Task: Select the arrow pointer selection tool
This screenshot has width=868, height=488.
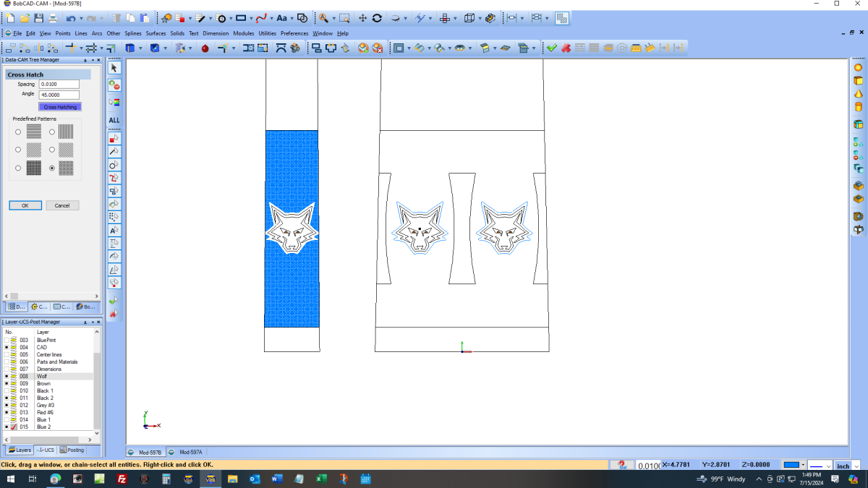Action: [114, 67]
